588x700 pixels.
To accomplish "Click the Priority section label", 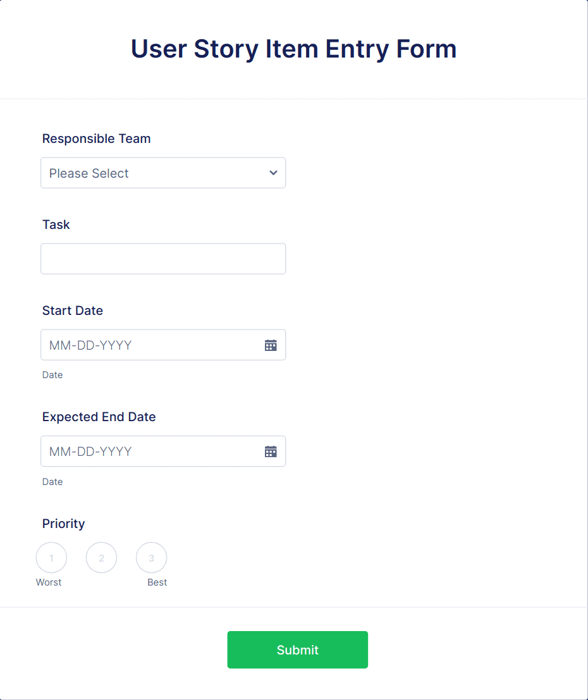I will pos(63,524).
